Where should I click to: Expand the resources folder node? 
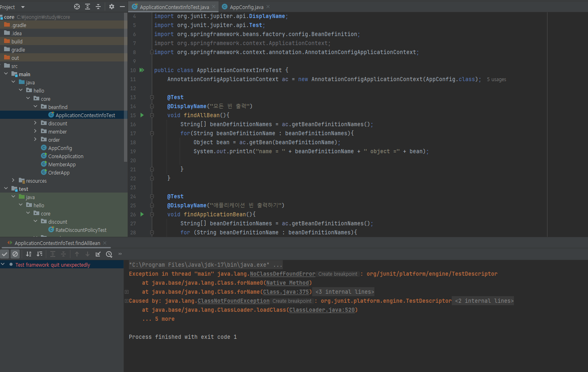(x=14, y=180)
